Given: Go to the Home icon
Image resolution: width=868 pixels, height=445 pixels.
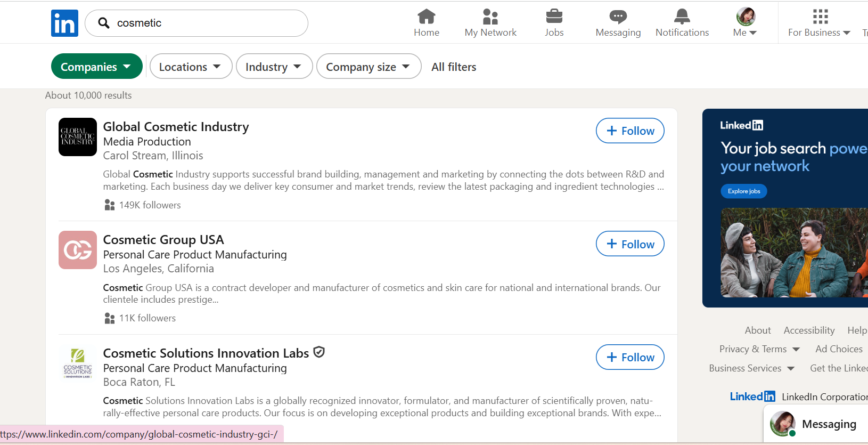Looking at the screenshot, I should coord(427,17).
